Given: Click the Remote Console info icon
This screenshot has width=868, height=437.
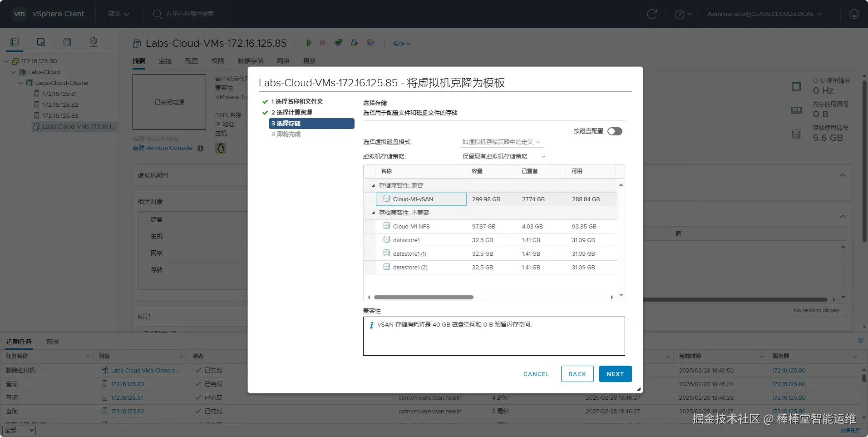Looking at the screenshot, I should click(x=200, y=148).
